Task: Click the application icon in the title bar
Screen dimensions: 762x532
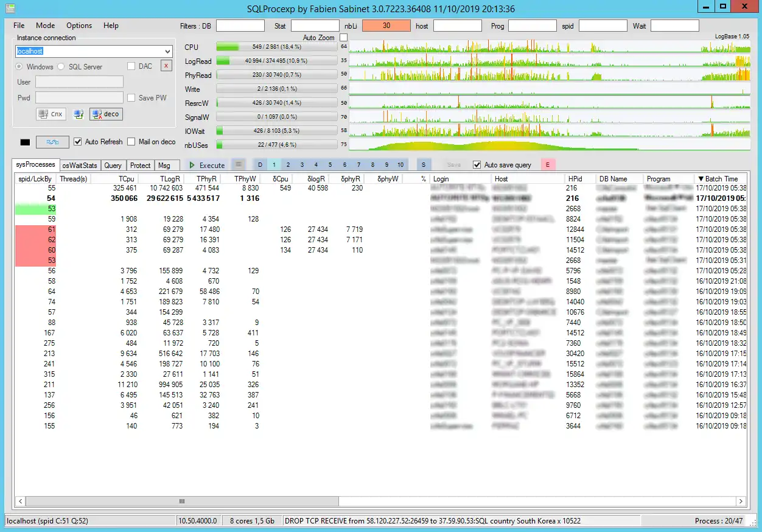Action: (x=10, y=8)
